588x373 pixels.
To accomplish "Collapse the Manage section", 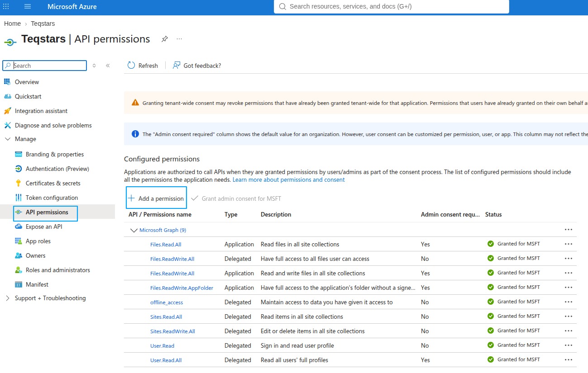I will click(8, 139).
